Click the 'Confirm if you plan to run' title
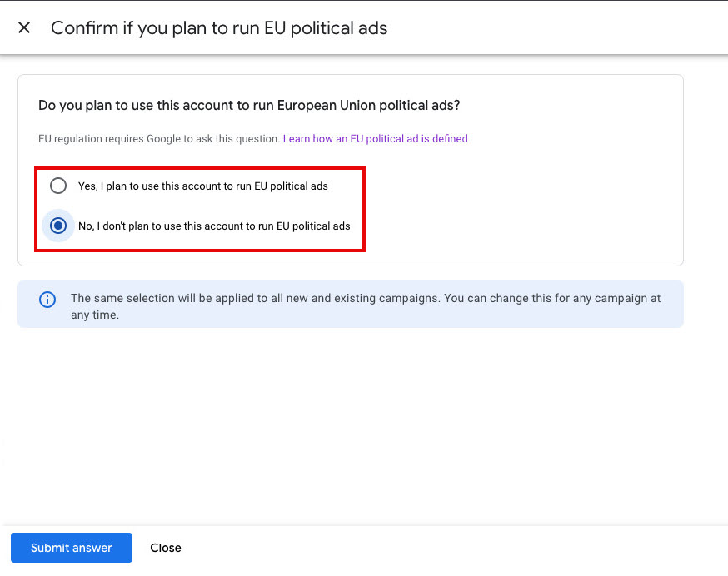 [219, 27]
